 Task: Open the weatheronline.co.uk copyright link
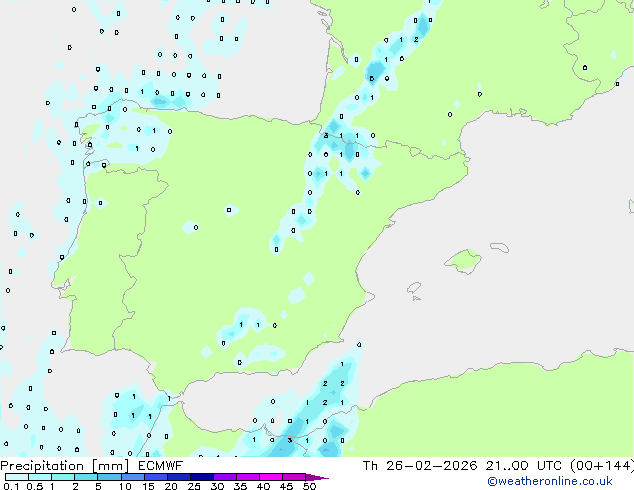click(x=550, y=481)
